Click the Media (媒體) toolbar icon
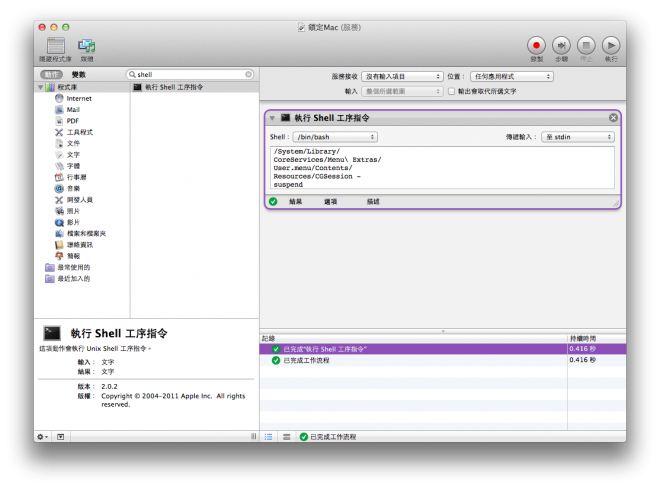The height and width of the screenshot is (489, 660). (87, 46)
